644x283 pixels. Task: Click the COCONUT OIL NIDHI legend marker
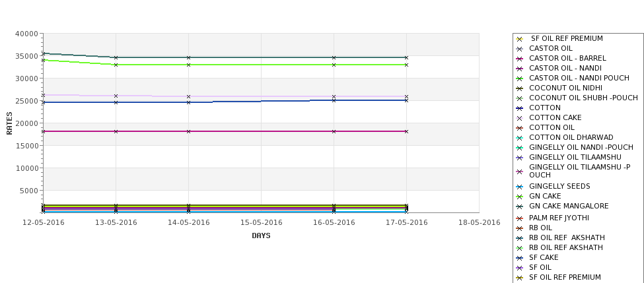pos(520,88)
